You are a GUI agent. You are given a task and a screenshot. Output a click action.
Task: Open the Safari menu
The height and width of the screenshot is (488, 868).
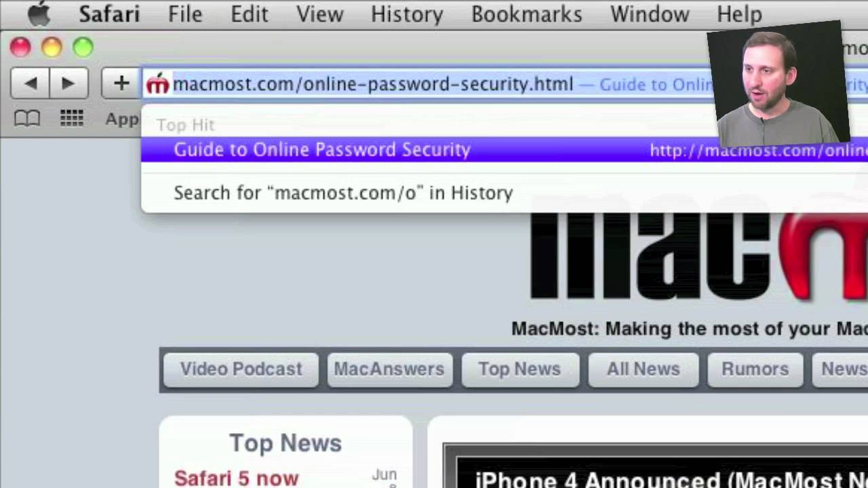coord(109,14)
